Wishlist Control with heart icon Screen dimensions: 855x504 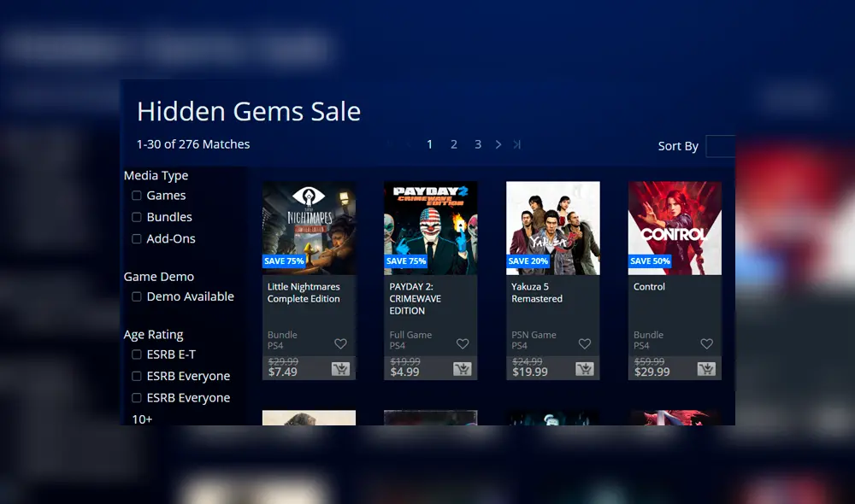coord(707,343)
